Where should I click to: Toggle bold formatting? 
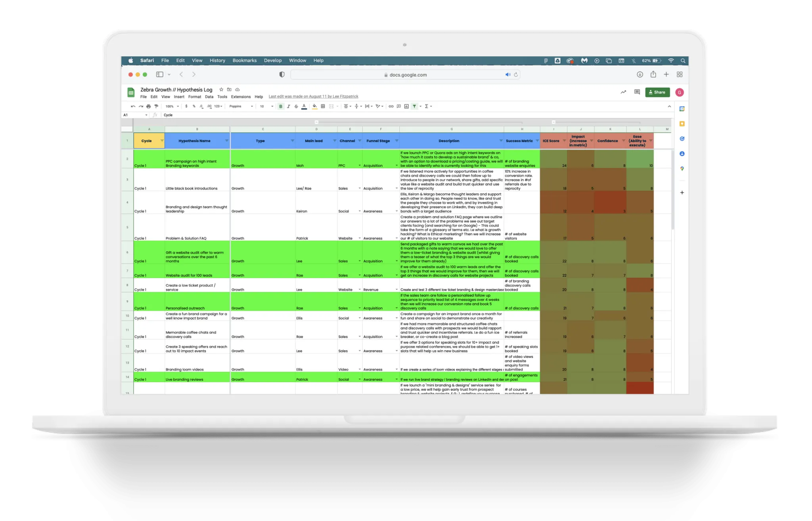[x=281, y=106]
